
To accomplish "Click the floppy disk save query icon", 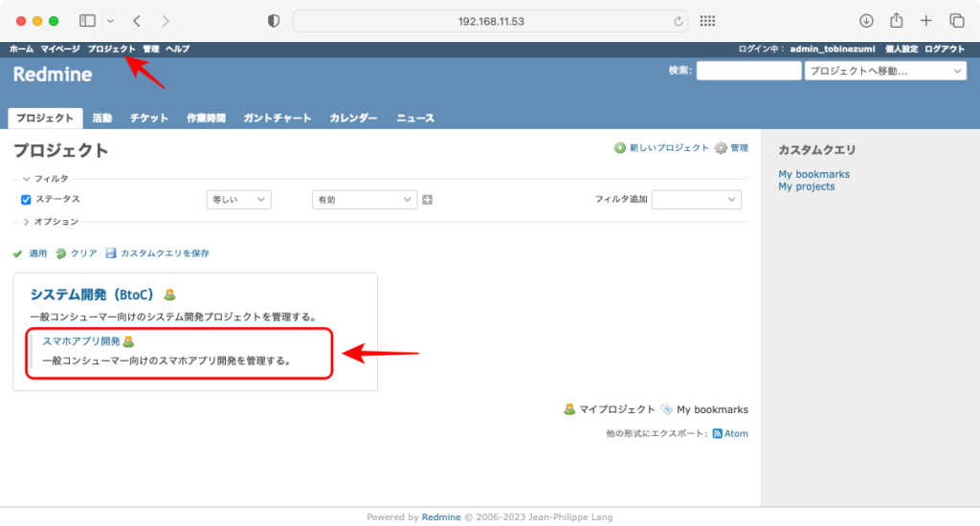I will click(x=111, y=253).
